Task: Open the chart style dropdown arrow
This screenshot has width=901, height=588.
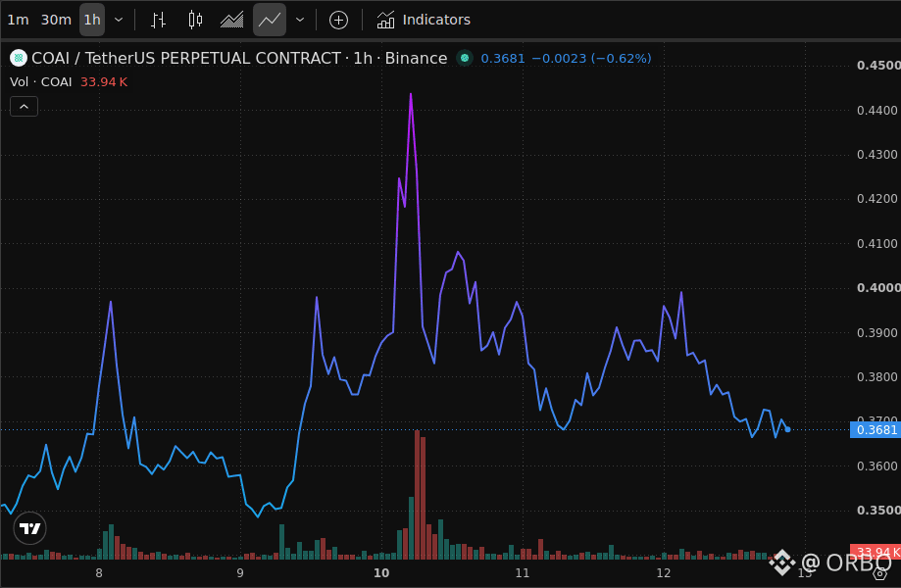Action: click(x=300, y=20)
